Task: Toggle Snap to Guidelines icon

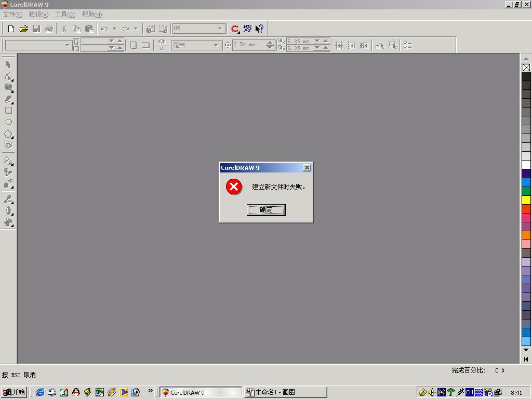Action: [x=352, y=46]
